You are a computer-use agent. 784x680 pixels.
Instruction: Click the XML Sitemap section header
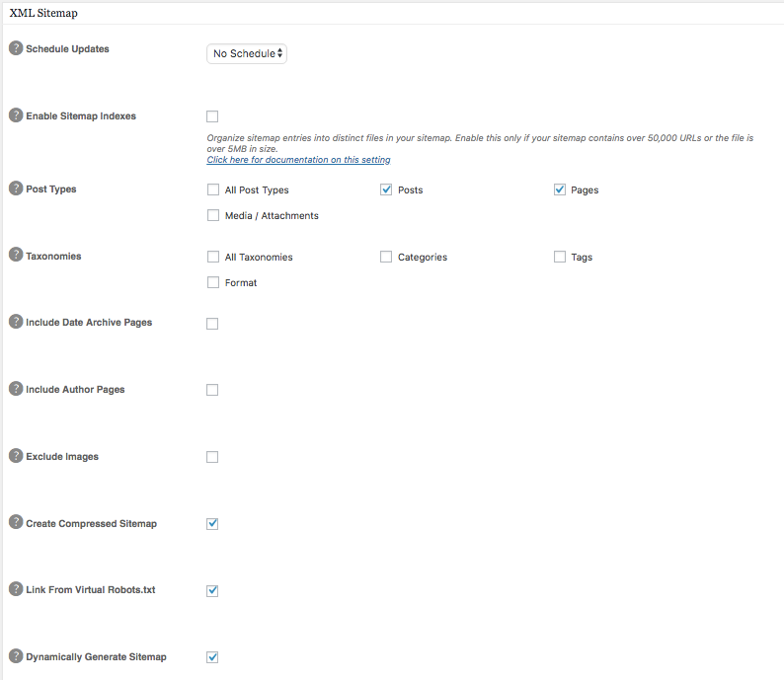coord(43,14)
